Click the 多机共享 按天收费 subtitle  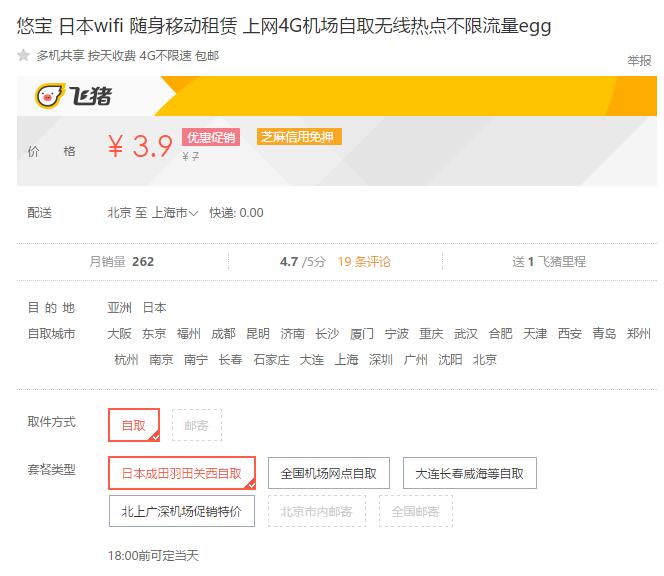128,55
